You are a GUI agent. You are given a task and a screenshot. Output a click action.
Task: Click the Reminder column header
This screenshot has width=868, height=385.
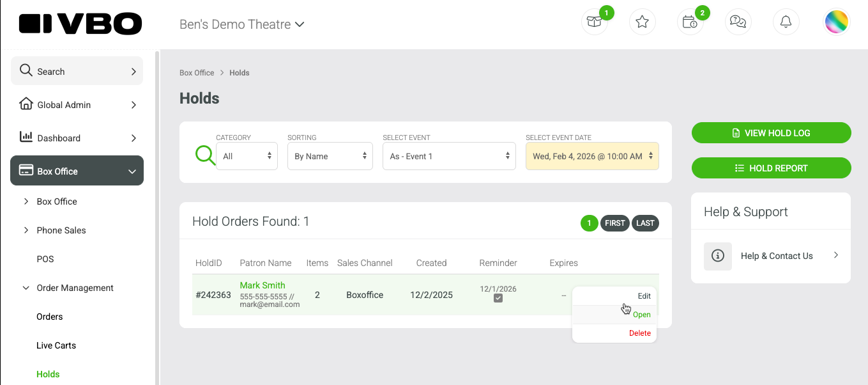(498, 263)
